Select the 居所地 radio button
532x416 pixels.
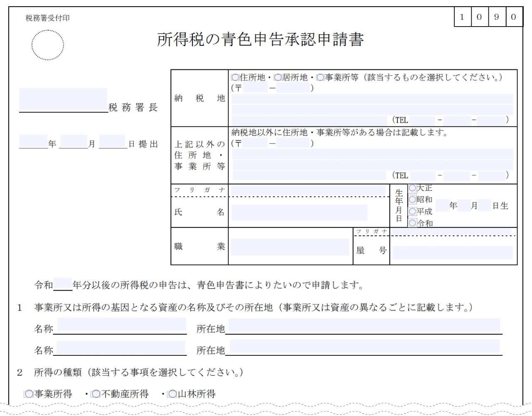pyautogui.click(x=278, y=77)
